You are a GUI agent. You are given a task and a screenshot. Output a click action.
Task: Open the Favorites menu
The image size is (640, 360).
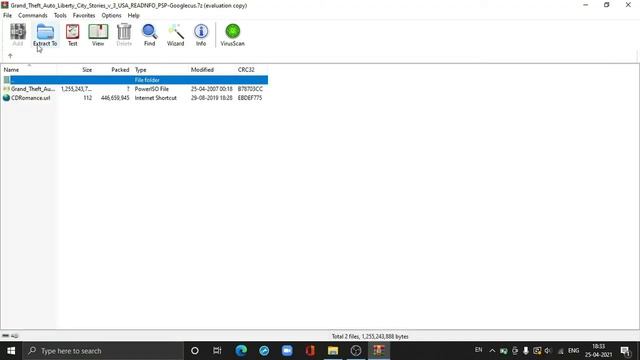84,16
